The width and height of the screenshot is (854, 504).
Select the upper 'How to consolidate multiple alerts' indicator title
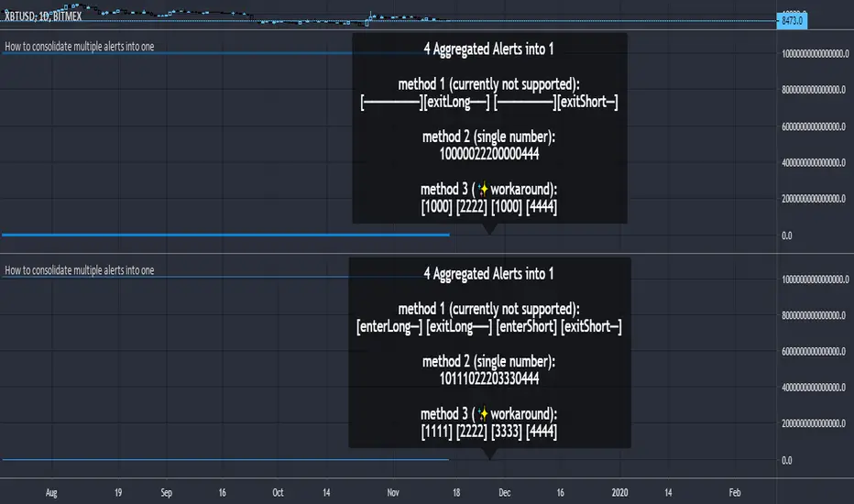pyautogui.click(x=80, y=45)
